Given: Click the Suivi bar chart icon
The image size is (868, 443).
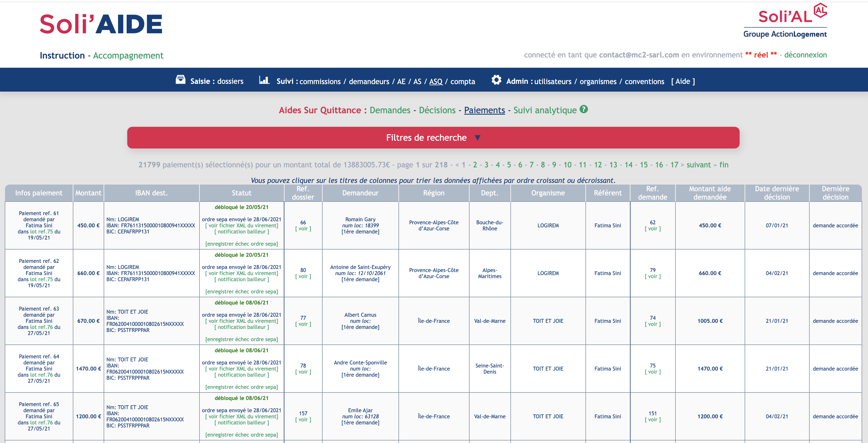Looking at the screenshot, I should [x=264, y=80].
